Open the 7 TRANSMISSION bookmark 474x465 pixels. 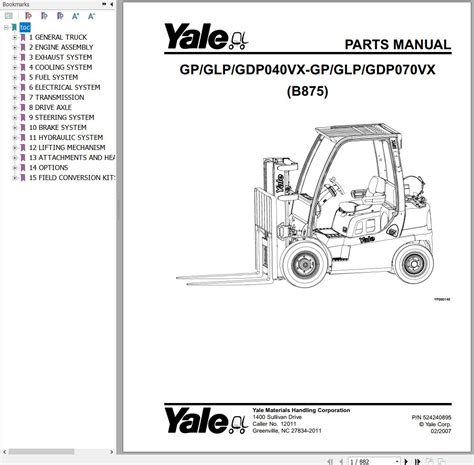tap(56, 97)
